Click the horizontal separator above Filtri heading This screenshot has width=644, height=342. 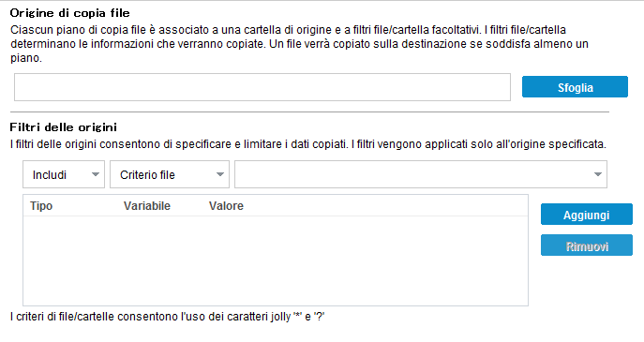(x=309, y=112)
